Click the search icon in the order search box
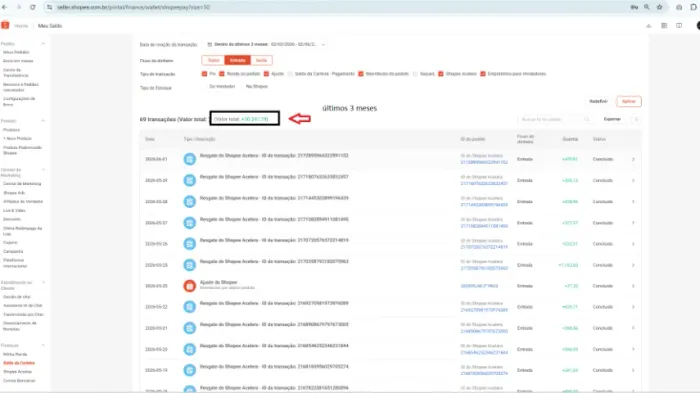Screen dimensions: 700x393 pos(587,119)
